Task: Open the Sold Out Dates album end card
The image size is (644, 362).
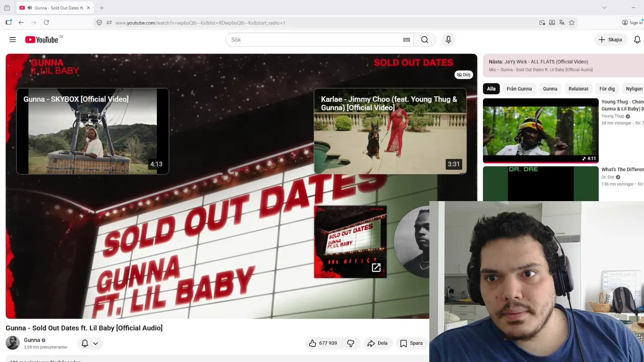Action: click(x=350, y=241)
